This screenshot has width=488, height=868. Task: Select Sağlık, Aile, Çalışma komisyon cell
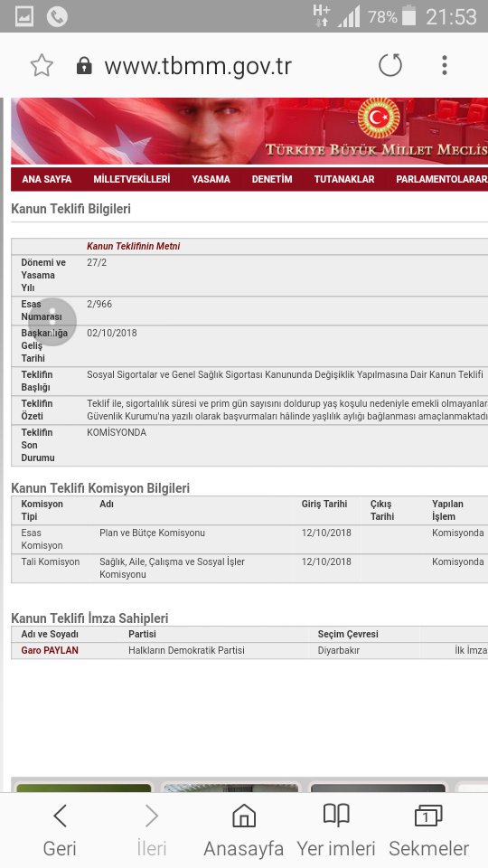coord(172,568)
